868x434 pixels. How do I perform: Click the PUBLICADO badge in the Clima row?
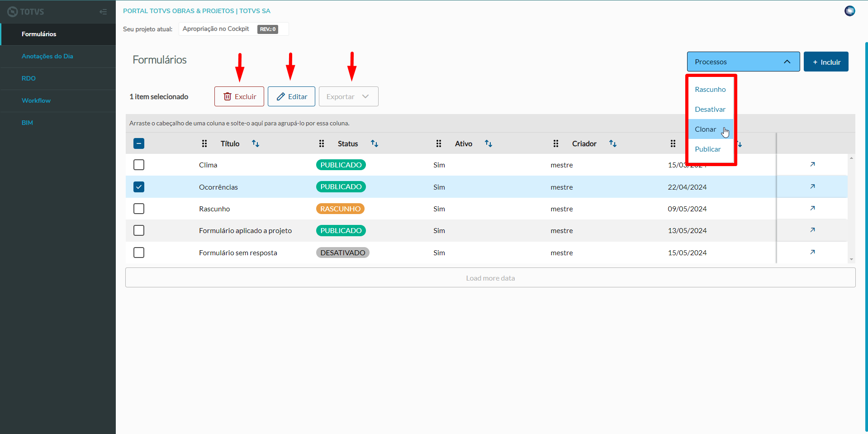[341, 165]
